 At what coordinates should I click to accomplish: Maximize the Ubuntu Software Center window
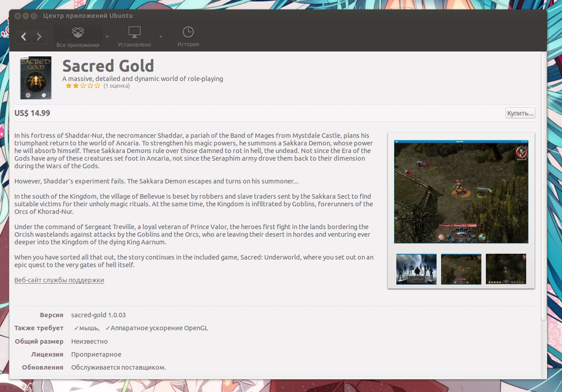tap(34, 16)
